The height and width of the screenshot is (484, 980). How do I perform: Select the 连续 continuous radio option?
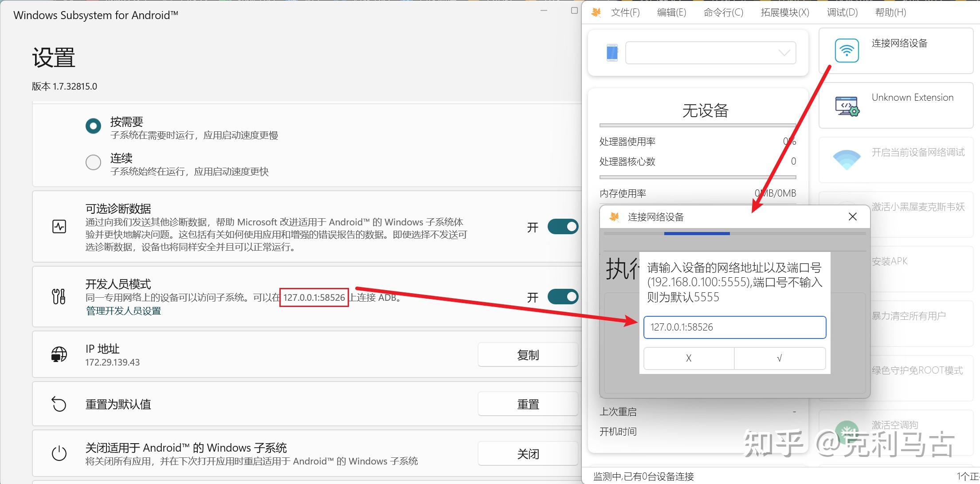[x=93, y=162]
